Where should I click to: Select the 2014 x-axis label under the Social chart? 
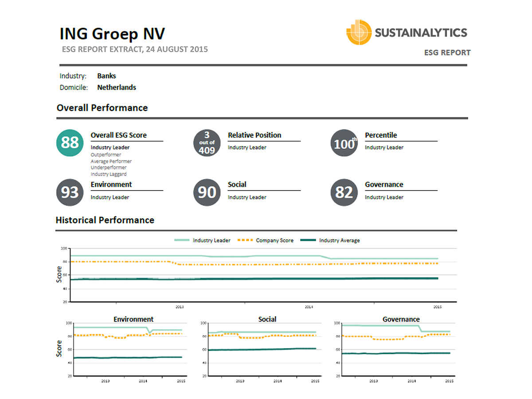pyautogui.click(x=278, y=381)
